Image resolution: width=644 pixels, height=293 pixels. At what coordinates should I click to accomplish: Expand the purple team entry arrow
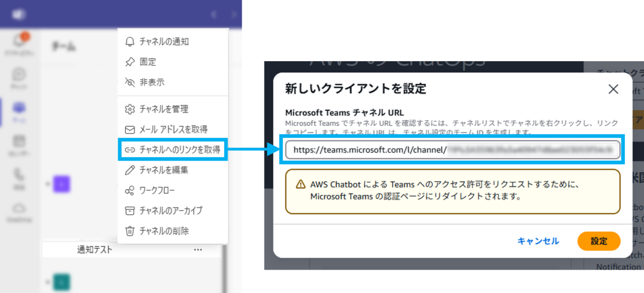click(47, 184)
